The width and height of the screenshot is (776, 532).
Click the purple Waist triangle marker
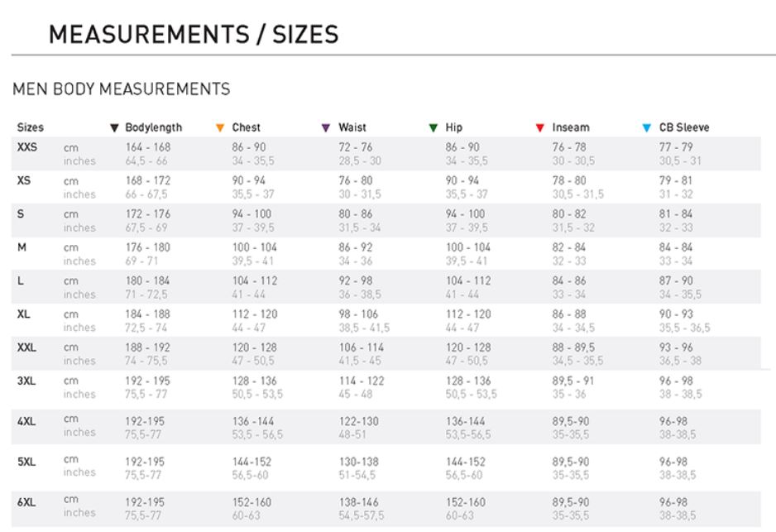(326, 128)
